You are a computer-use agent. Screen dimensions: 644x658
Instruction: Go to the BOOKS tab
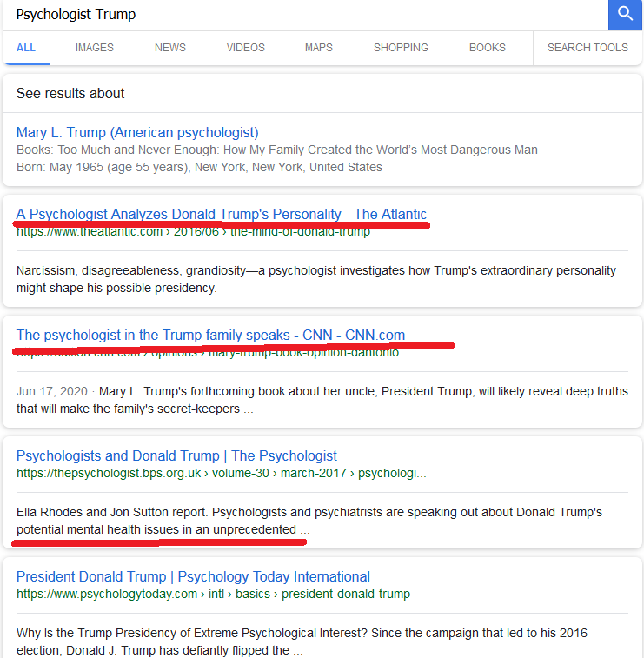[487, 48]
